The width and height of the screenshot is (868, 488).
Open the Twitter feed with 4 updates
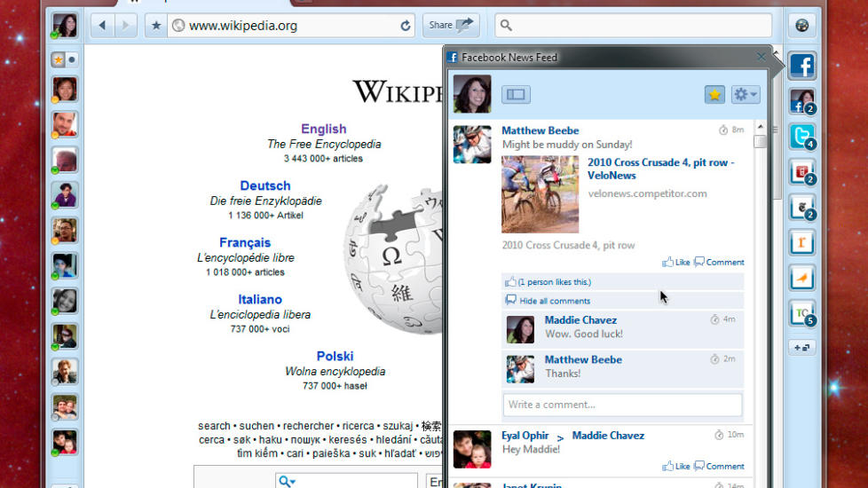801,137
